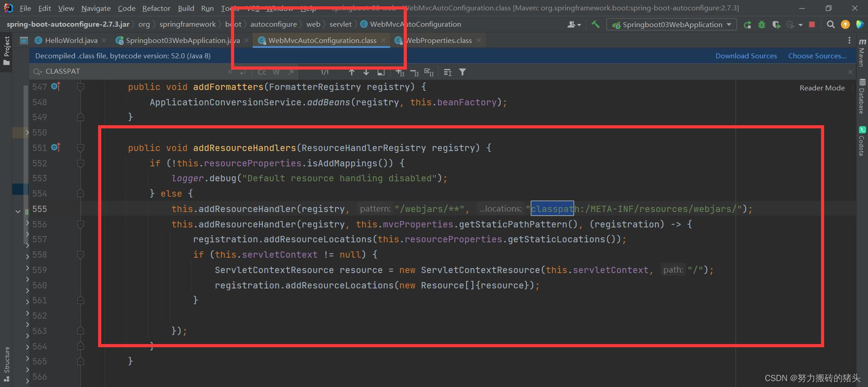The width and height of the screenshot is (868, 387).
Task: Open the Database tool window
Action: pos(862,96)
